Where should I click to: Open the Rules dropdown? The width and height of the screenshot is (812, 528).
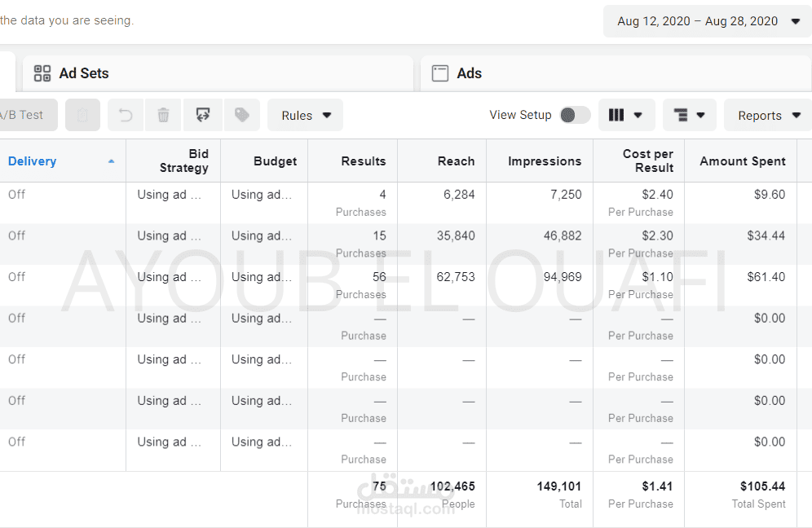(306, 115)
